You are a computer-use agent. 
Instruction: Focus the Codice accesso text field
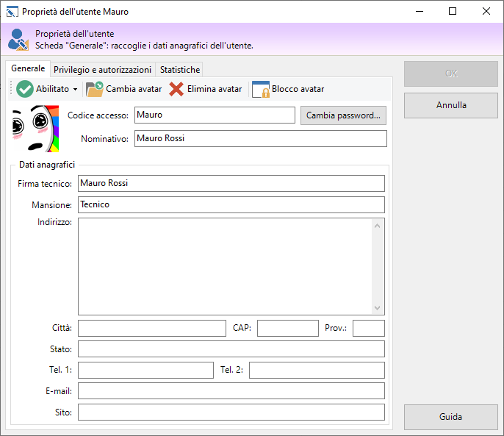pyautogui.click(x=215, y=115)
